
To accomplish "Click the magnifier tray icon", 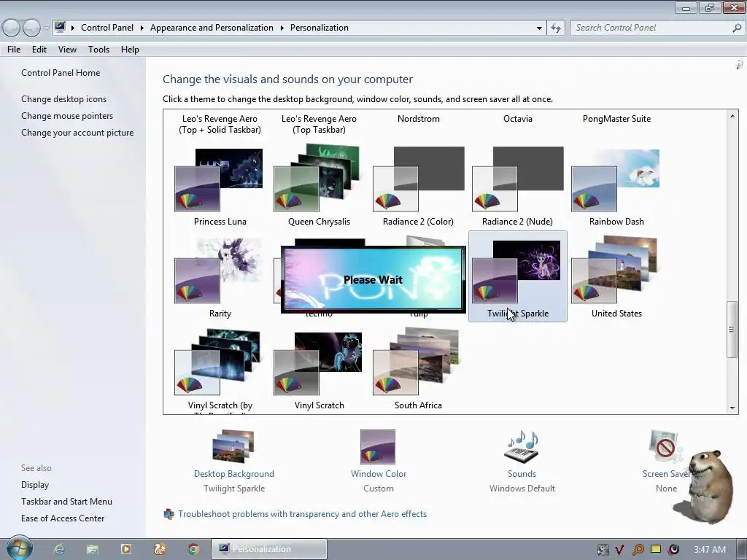I will [x=638, y=550].
